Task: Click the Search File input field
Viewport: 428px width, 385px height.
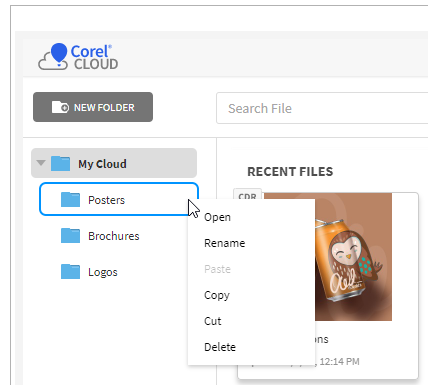Action: coord(322,108)
